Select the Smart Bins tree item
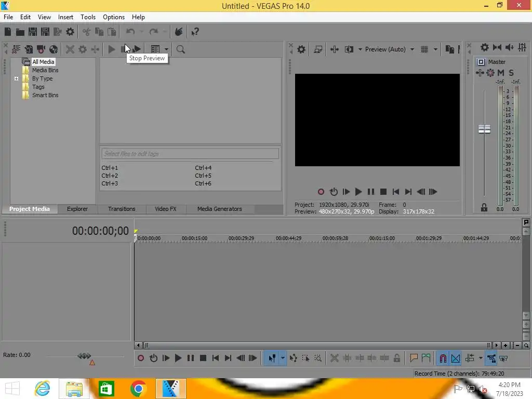Screen dimensions: 532x399 pyautogui.click(x=45, y=96)
